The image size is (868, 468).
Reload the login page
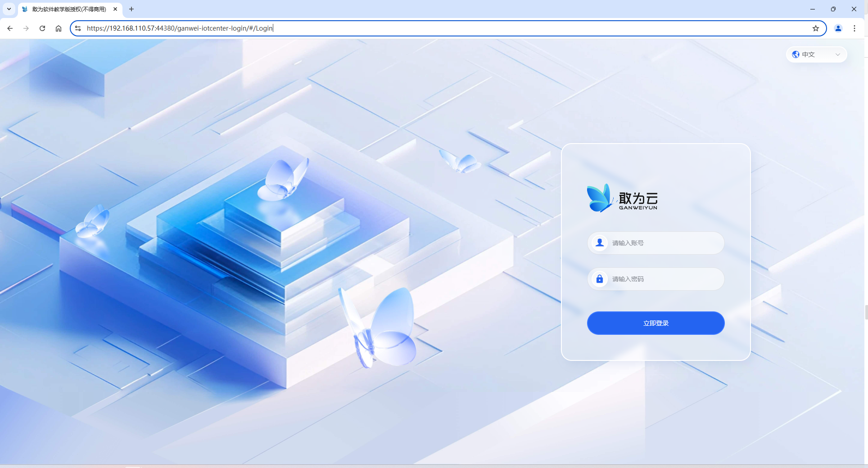pos(42,28)
